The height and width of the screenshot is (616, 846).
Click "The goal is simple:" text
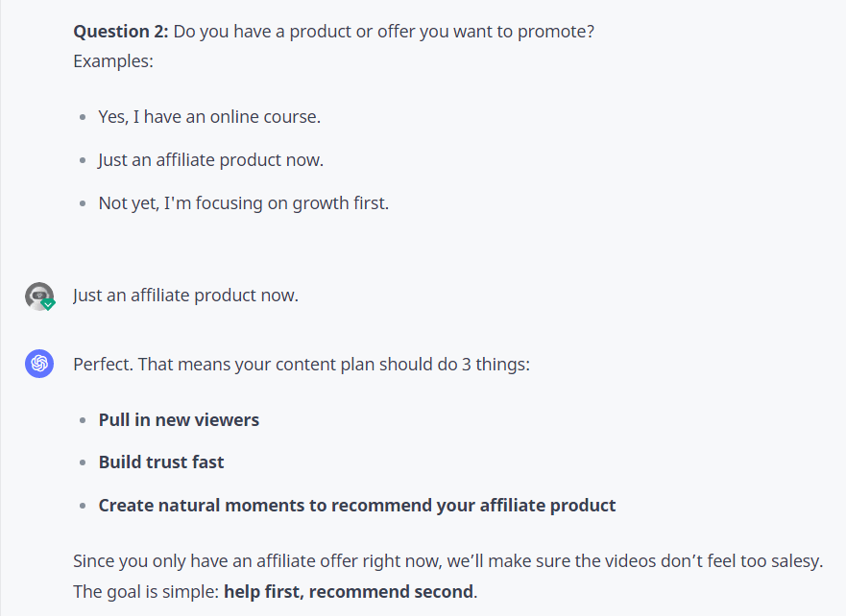click(146, 591)
